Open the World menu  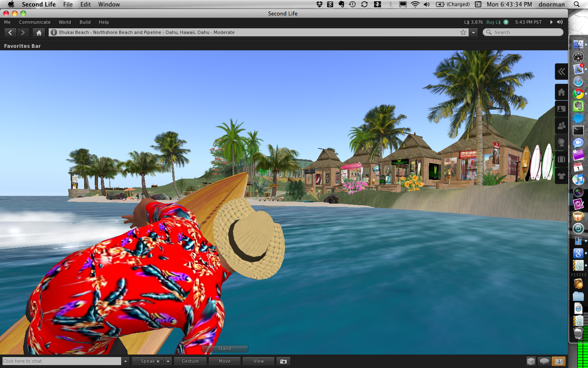(65, 22)
